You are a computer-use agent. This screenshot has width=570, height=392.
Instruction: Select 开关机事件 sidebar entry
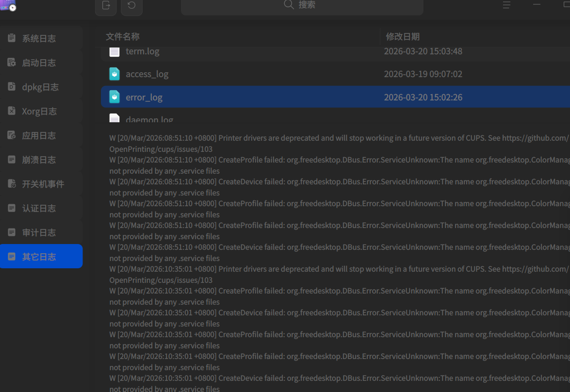pyautogui.click(x=41, y=184)
